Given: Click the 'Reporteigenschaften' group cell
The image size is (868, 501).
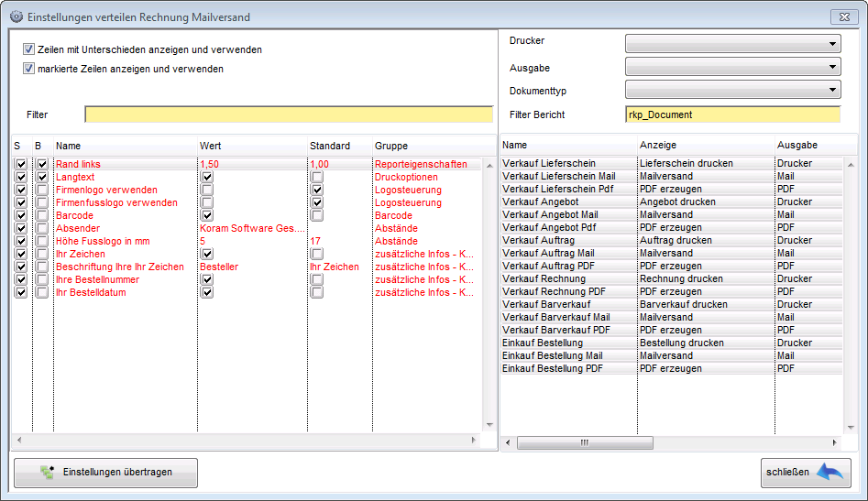Looking at the screenshot, I should pyautogui.click(x=422, y=164).
